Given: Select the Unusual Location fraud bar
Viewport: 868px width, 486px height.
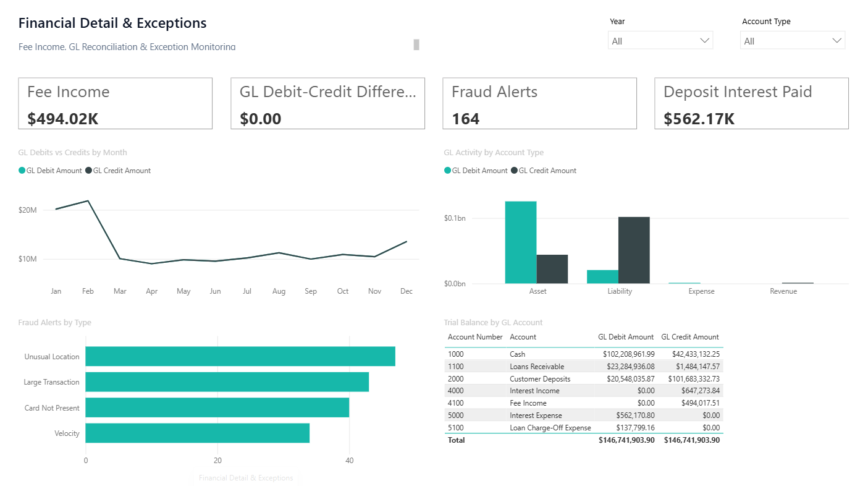Looking at the screenshot, I should pos(240,356).
